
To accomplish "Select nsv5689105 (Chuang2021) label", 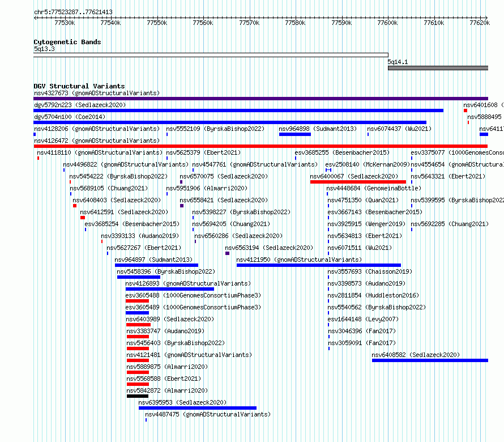I will [109, 188].
